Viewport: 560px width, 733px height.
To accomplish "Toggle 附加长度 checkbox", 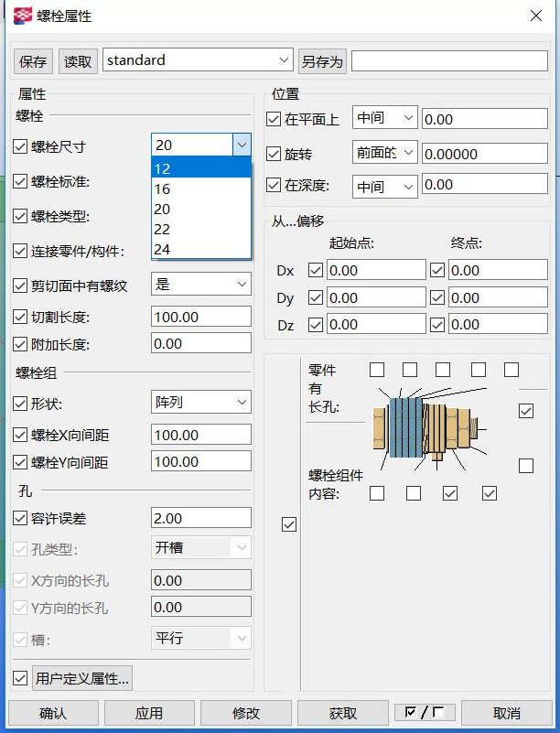I will (19, 344).
